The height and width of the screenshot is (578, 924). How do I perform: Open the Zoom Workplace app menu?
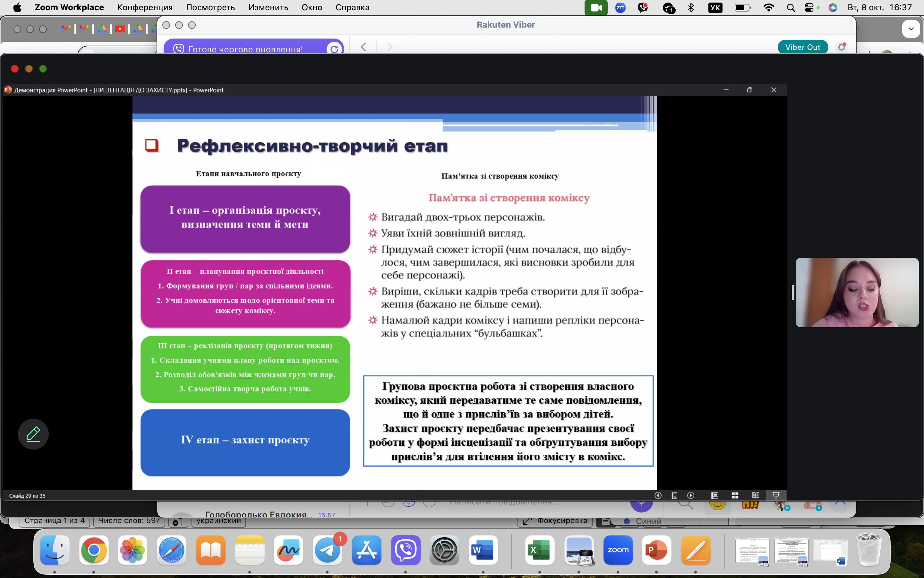pyautogui.click(x=69, y=8)
